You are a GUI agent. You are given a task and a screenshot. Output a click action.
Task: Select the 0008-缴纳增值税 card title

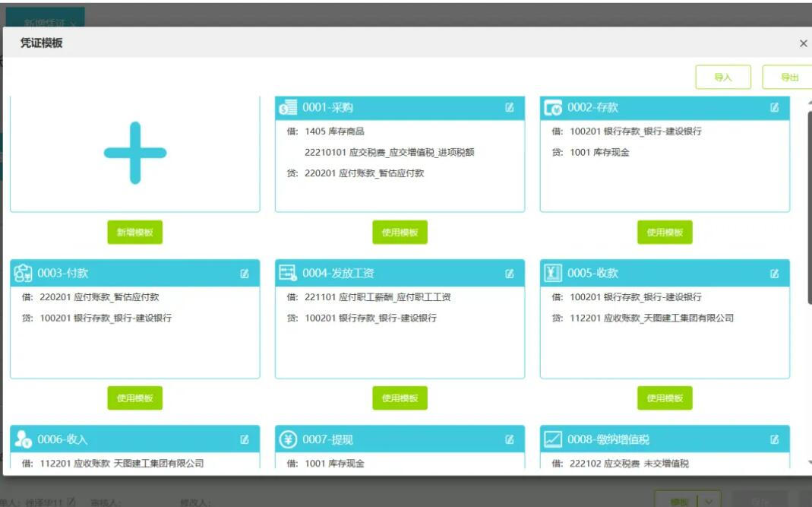(608, 439)
